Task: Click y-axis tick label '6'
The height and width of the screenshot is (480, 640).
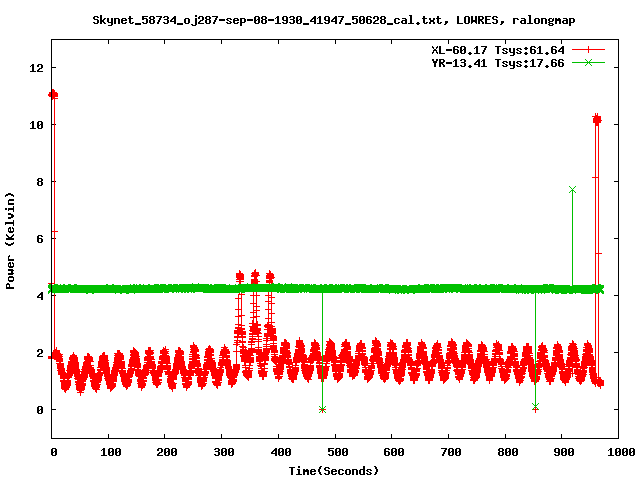Action: coord(40,239)
